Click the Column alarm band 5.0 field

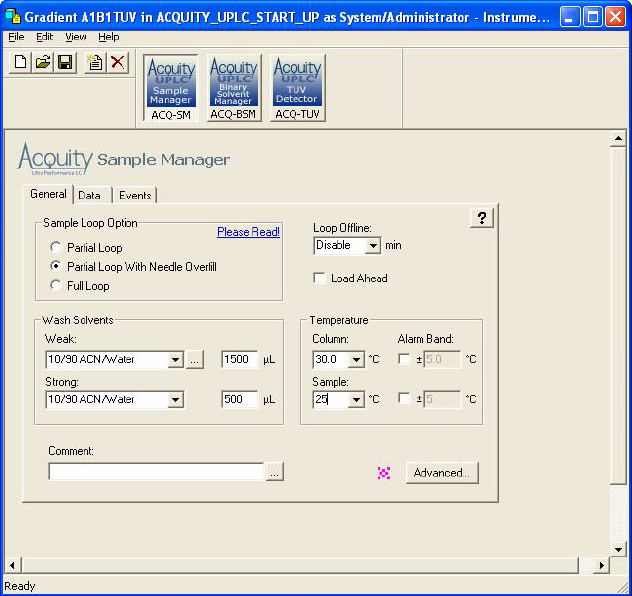click(x=442, y=359)
